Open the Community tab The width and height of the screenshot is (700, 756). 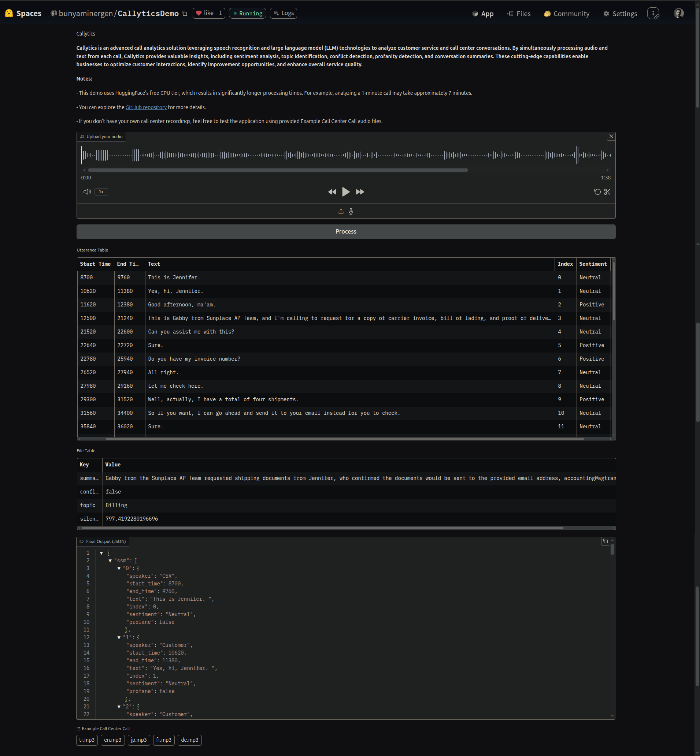tap(567, 14)
